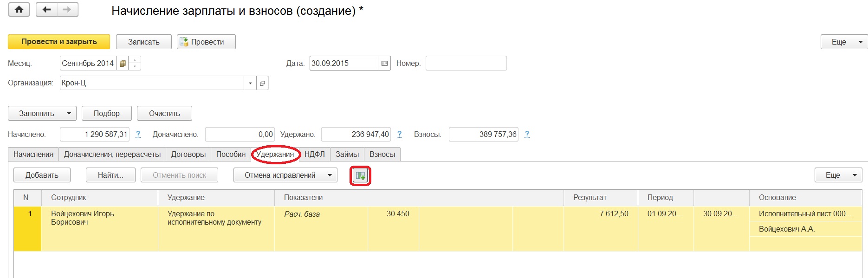This screenshot has width=868, height=278.
Task: Open the Отмена исправлений dropdown
Action: 285,175
